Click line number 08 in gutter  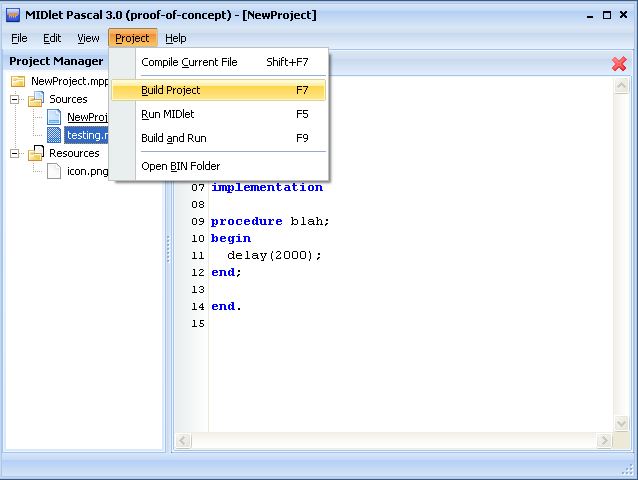[198, 205]
